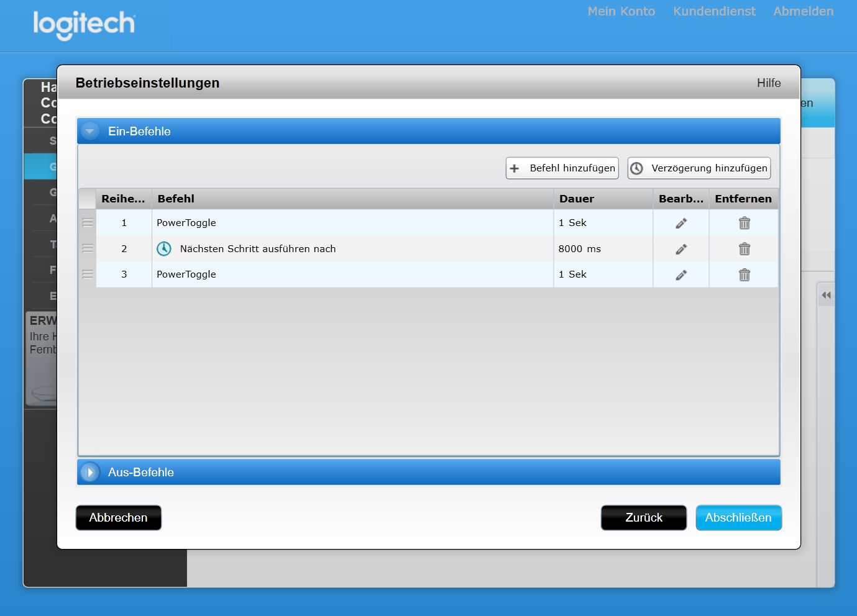Trash the third row PowerToggle command

pyautogui.click(x=744, y=274)
